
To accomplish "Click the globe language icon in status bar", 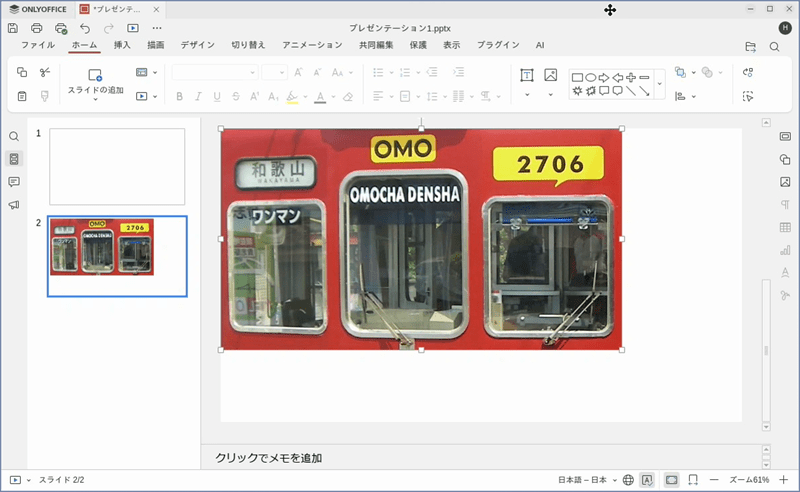I will (x=628, y=480).
